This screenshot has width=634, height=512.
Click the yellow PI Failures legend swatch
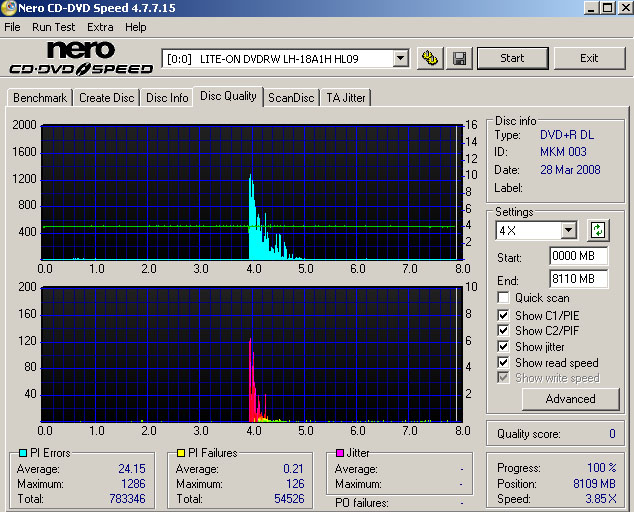(180, 453)
